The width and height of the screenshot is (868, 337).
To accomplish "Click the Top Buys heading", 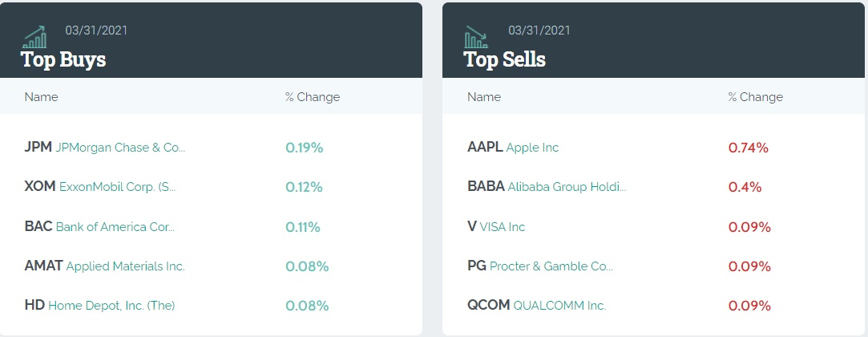I will [x=63, y=59].
